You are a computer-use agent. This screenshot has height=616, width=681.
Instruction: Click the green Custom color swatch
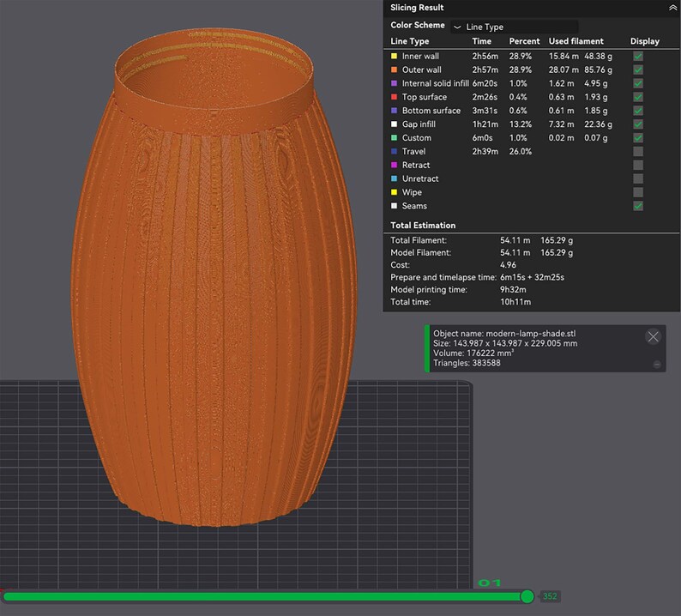pyautogui.click(x=394, y=138)
